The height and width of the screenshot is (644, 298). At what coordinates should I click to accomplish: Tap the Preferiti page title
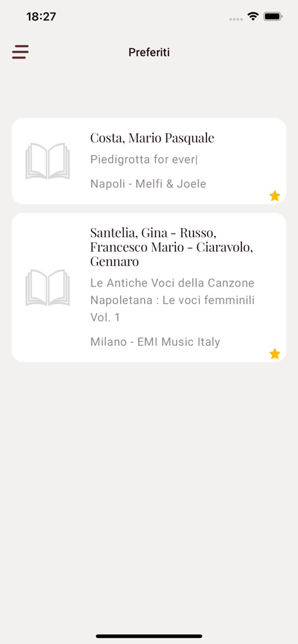[x=149, y=53]
